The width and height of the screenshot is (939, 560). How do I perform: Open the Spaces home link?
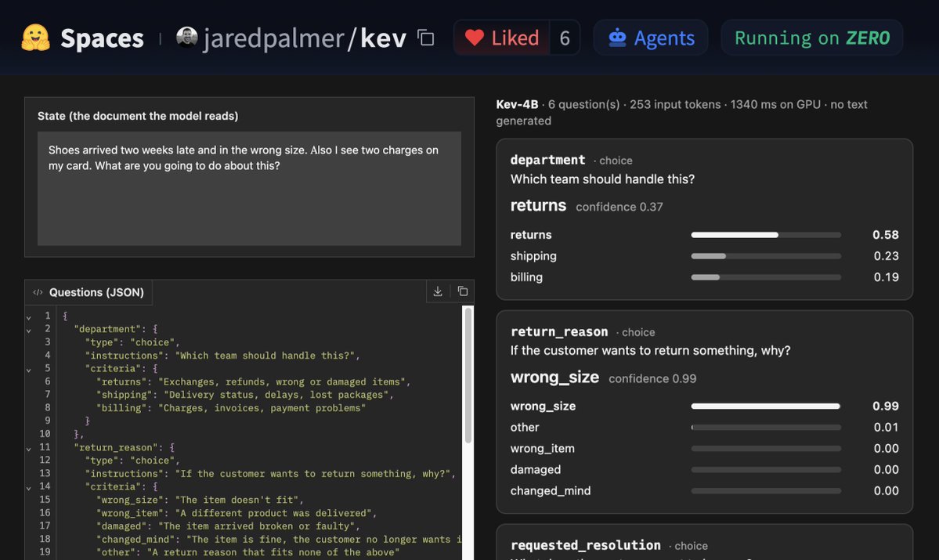(102, 38)
